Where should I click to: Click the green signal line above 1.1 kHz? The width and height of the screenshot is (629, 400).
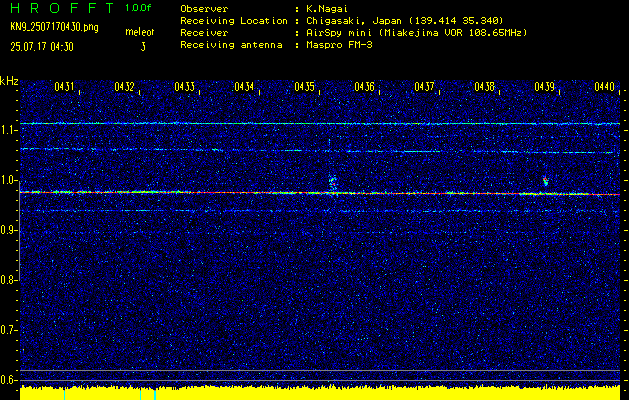click(x=320, y=124)
